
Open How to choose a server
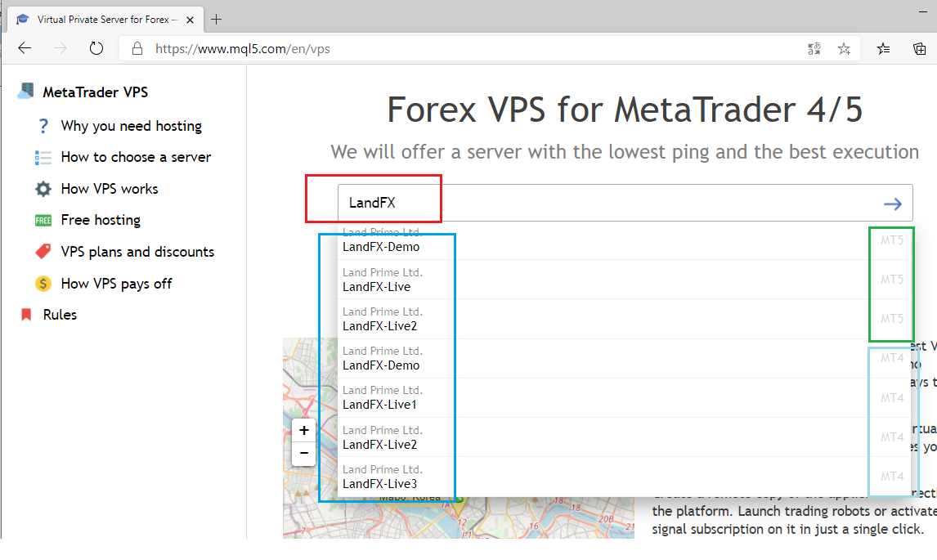coord(136,157)
